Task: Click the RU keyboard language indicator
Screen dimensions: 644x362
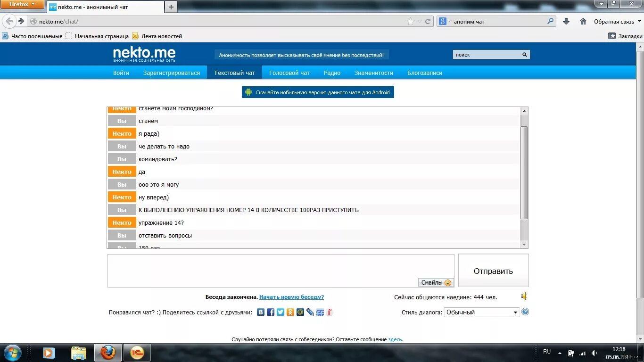Action: point(547,352)
